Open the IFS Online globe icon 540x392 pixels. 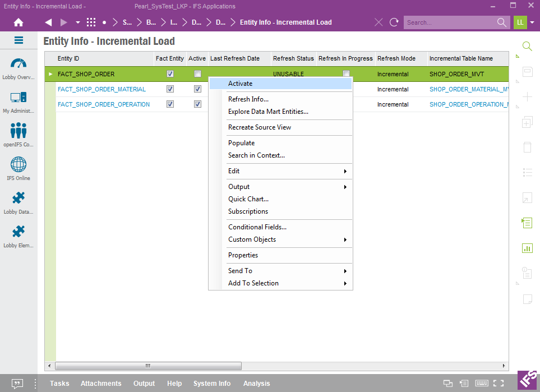coord(19,165)
